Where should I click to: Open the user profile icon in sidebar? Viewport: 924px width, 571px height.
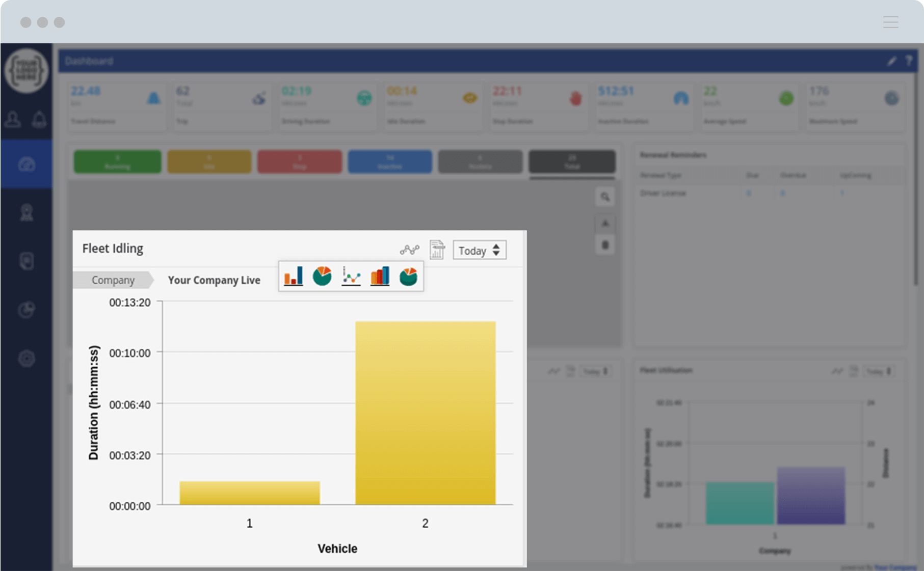click(x=13, y=120)
